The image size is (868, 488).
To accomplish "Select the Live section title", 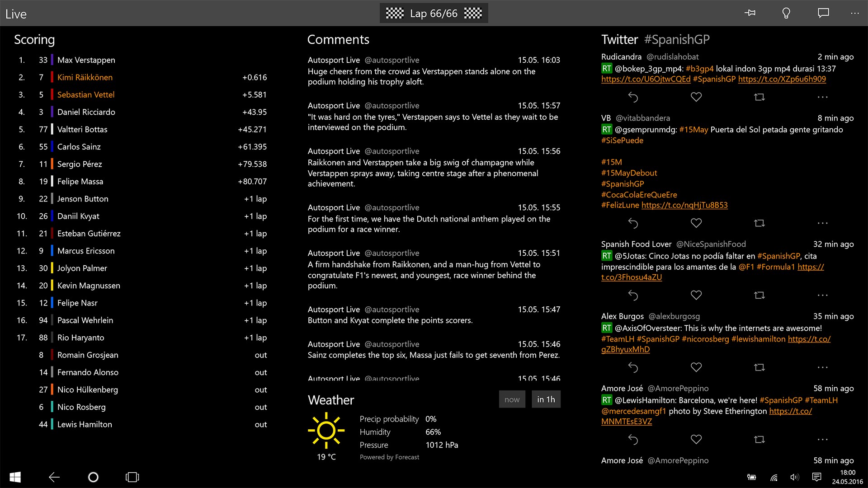I will [16, 14].
